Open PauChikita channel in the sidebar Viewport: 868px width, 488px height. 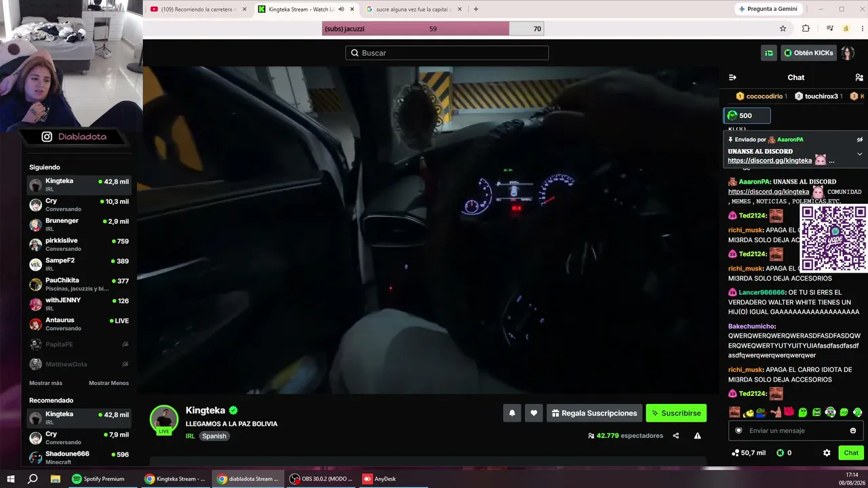click(x=79, y=284)
